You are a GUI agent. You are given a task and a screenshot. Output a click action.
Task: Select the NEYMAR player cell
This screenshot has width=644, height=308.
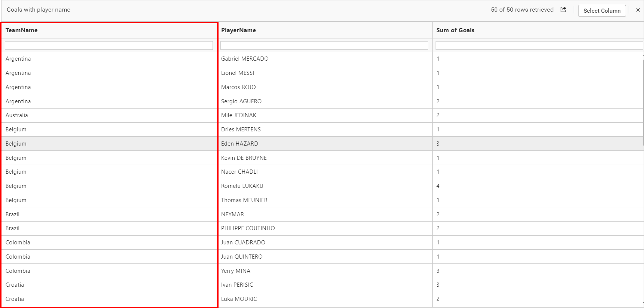tap(232, 214)
